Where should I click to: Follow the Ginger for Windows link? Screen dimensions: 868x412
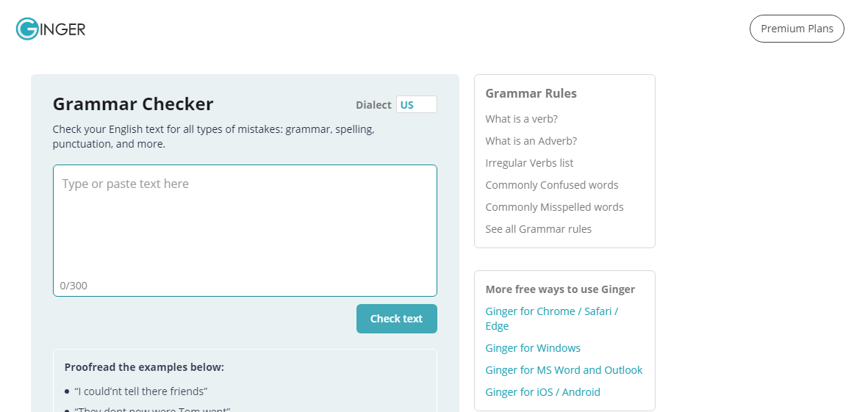pyautogui.click(x=533, y=348)
